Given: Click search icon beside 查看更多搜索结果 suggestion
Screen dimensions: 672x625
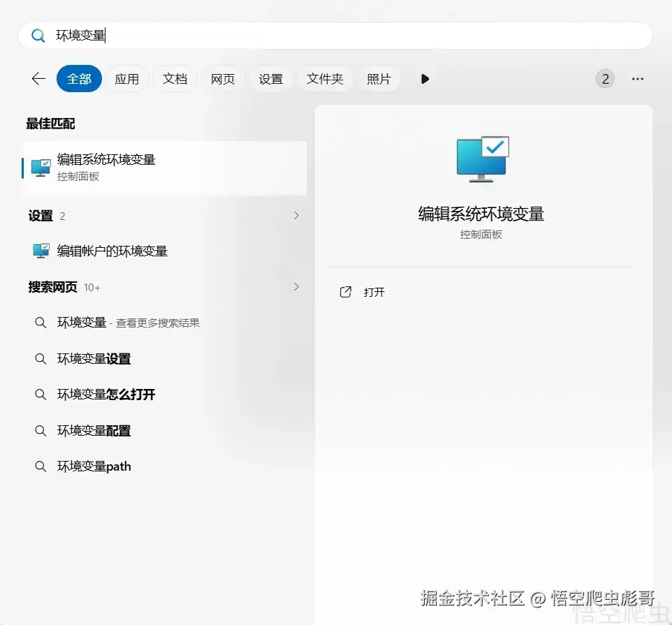Looking at the screenshot, I should click(x=41, y=323).
